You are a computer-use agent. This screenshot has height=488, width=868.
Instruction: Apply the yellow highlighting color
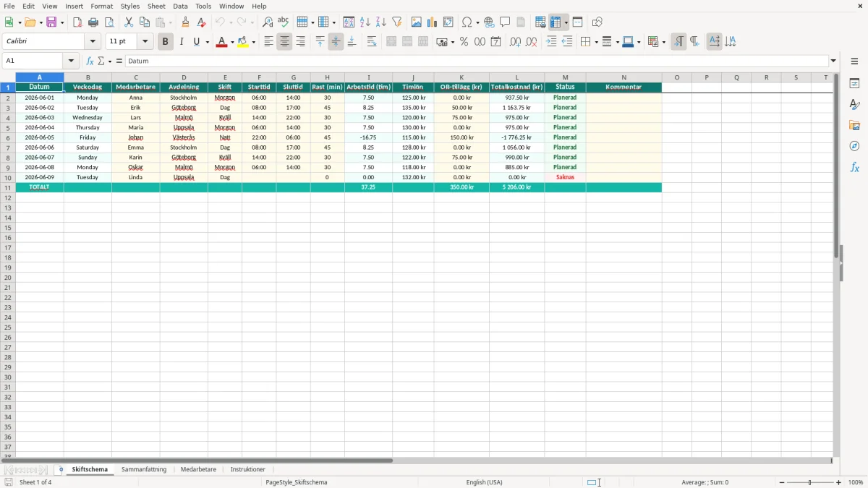pos(244,42)
